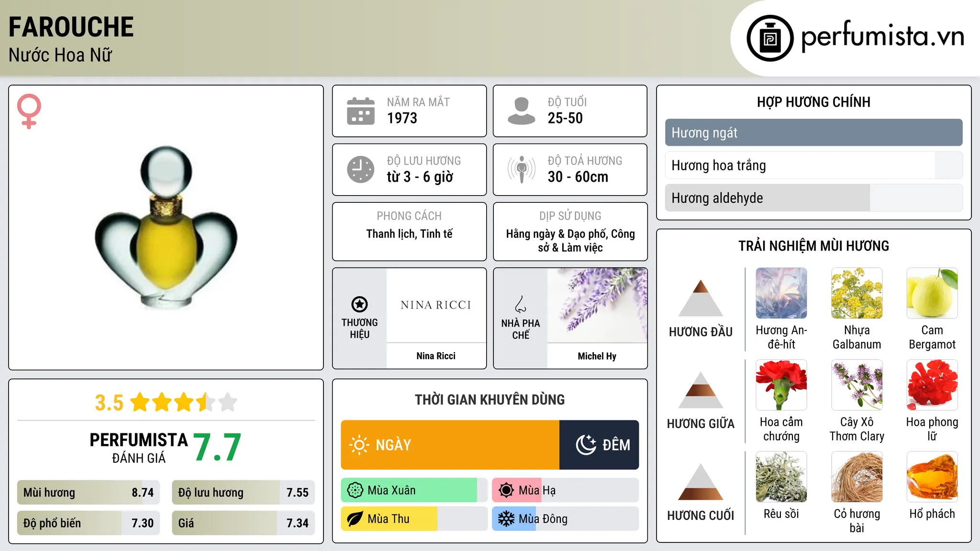
Task: Click the Hương giữa pyramid icon
Action: (701, 390)
